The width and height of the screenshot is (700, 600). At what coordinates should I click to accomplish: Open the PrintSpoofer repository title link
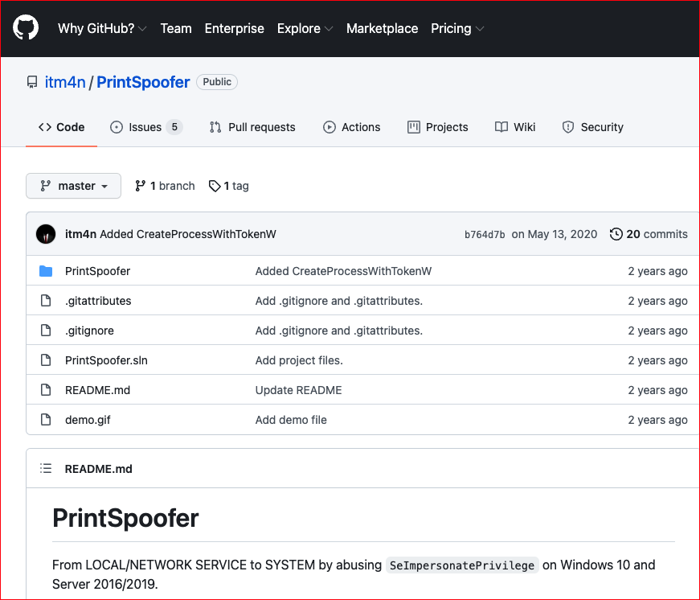143,82
